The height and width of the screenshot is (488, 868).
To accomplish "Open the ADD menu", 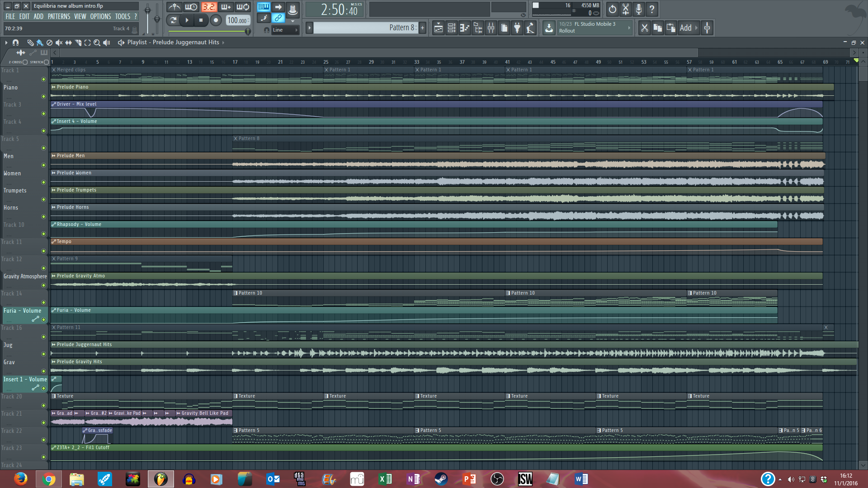I will [38, 16].
